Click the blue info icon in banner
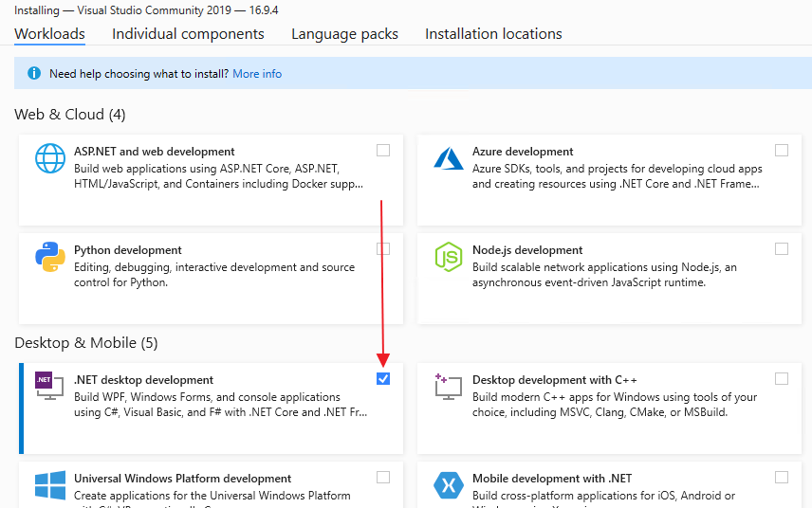The width and height of the screenshot is (812, 508). [x=34, y=73]
